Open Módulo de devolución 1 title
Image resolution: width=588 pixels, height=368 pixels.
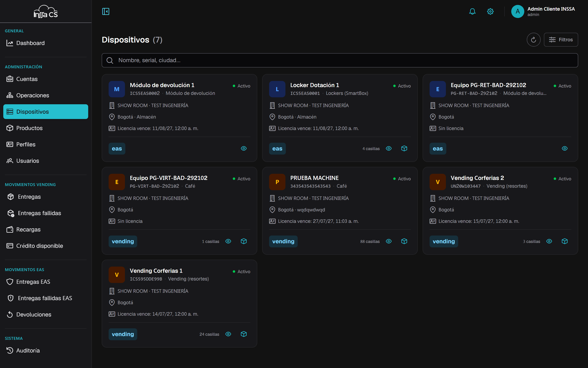(162, 85)
